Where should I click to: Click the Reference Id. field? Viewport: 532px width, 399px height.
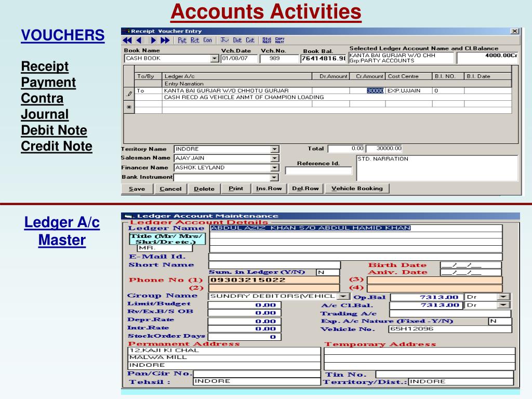point(318,171)
